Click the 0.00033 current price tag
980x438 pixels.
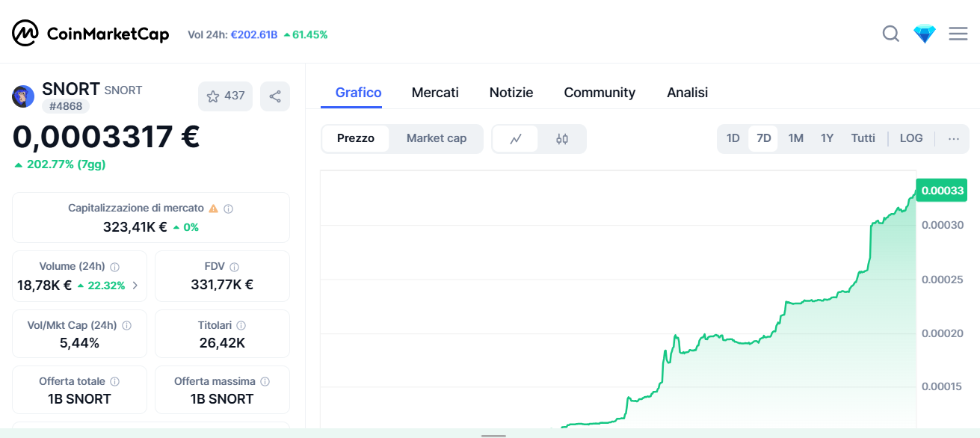point(943,191)
